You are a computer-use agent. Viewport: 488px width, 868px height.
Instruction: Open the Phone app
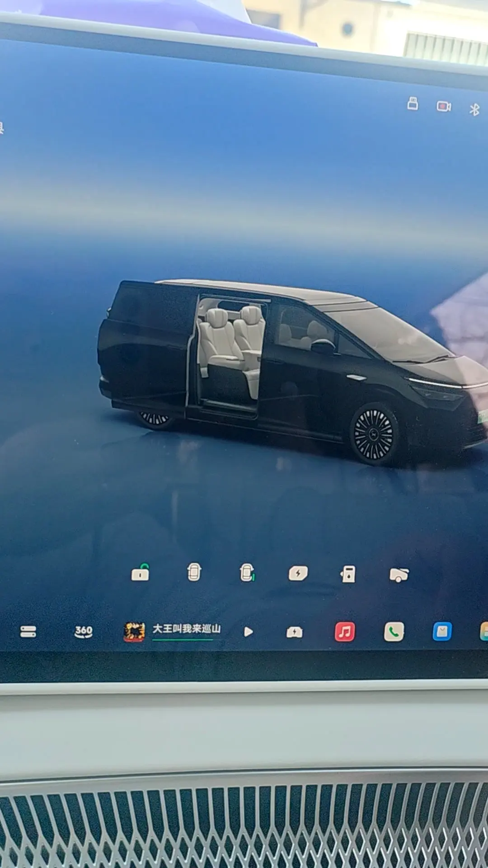point(394,632)
